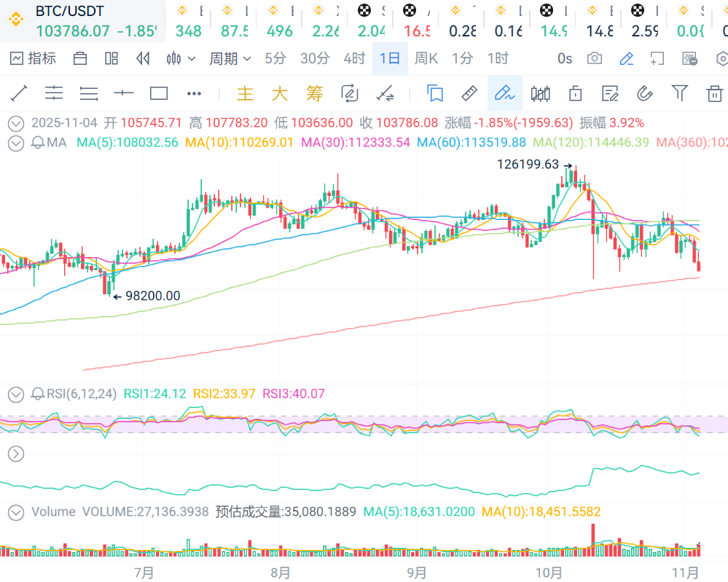Switch to the 30分 timeframe tab
728x582 pixels.
click(315, 58)
